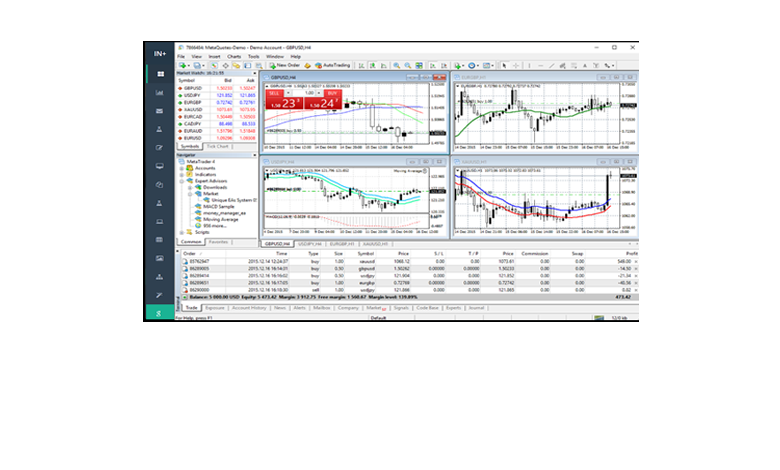Image resolution: width=780 pixels, height=470 pixels.
Task: Select the trendline drawing tool
Action: 552,65
